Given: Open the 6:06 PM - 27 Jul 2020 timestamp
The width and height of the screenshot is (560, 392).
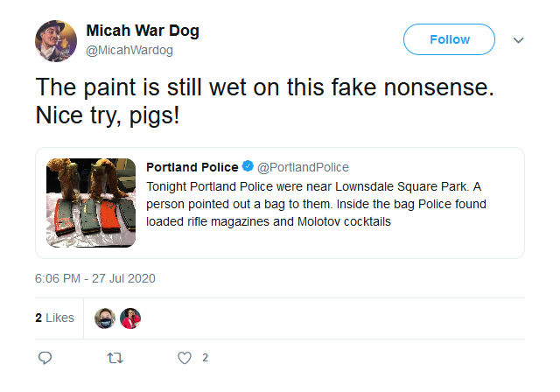Looking at the screenshot, I should click(x=95, y=278).
